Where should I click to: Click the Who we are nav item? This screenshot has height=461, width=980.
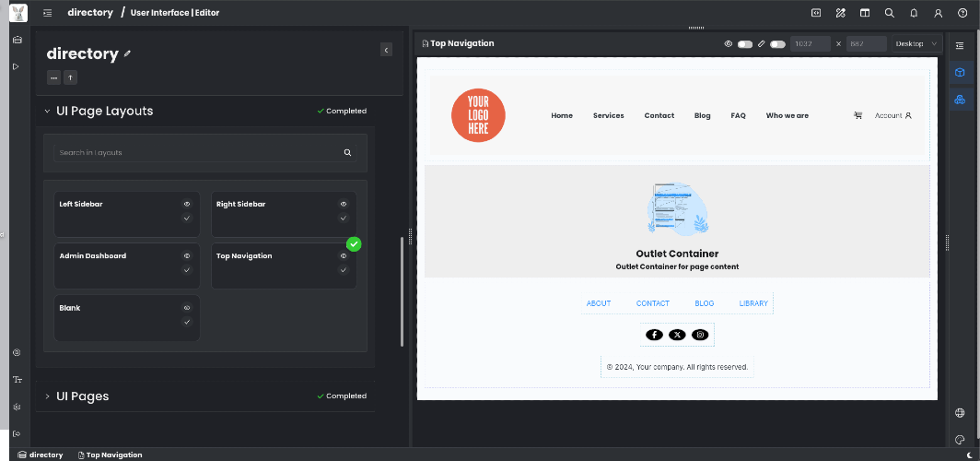787,116
